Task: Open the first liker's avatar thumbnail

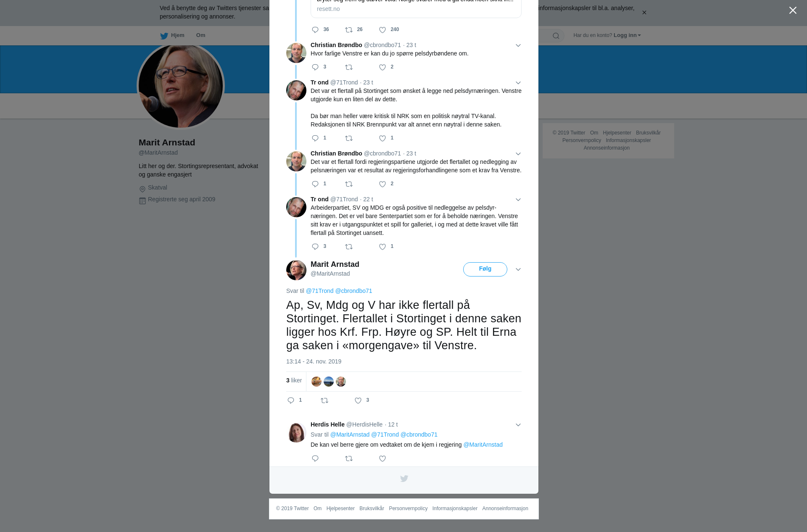Action: tap(316, 382)
